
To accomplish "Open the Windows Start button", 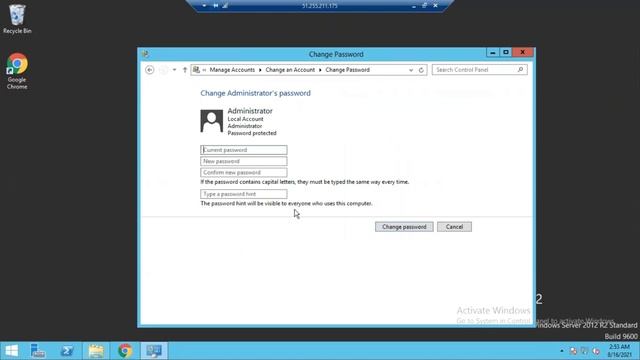I will coord(11,351).
